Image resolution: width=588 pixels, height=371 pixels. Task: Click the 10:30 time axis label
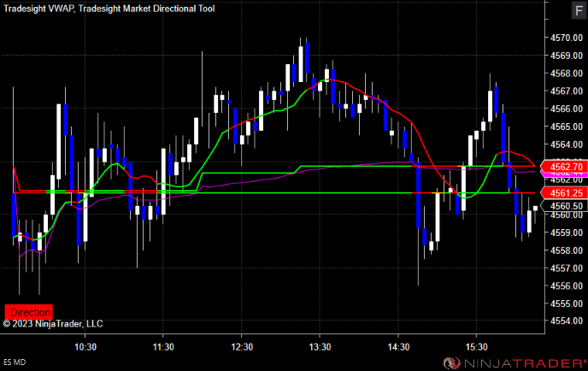coord(85,347)
